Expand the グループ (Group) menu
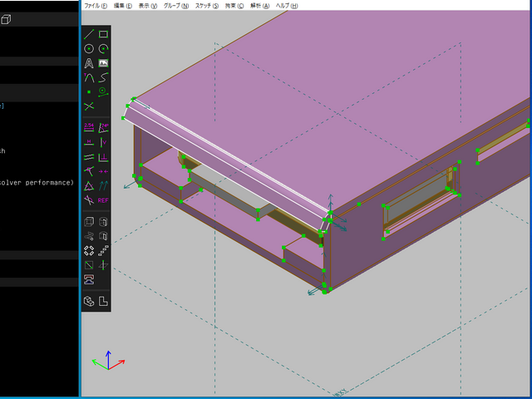 (x=175, y=5)
